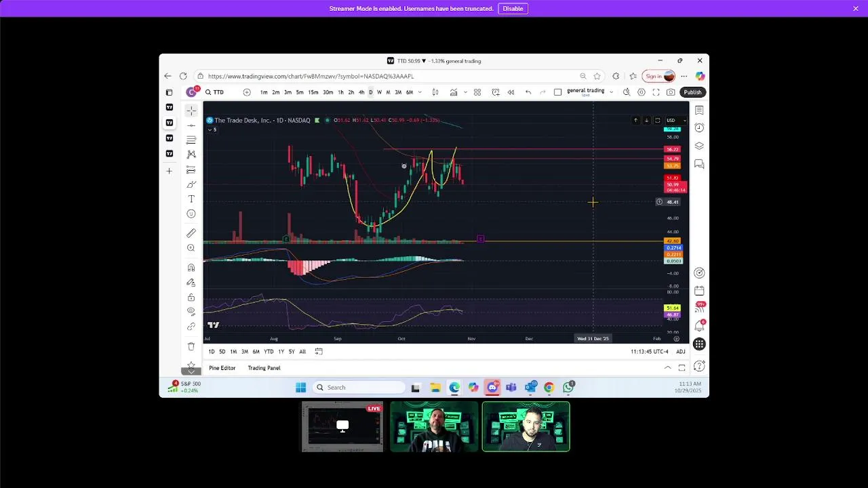868x488 pixels.
Task: Open the indicators menu
Action: pos(453,92)
